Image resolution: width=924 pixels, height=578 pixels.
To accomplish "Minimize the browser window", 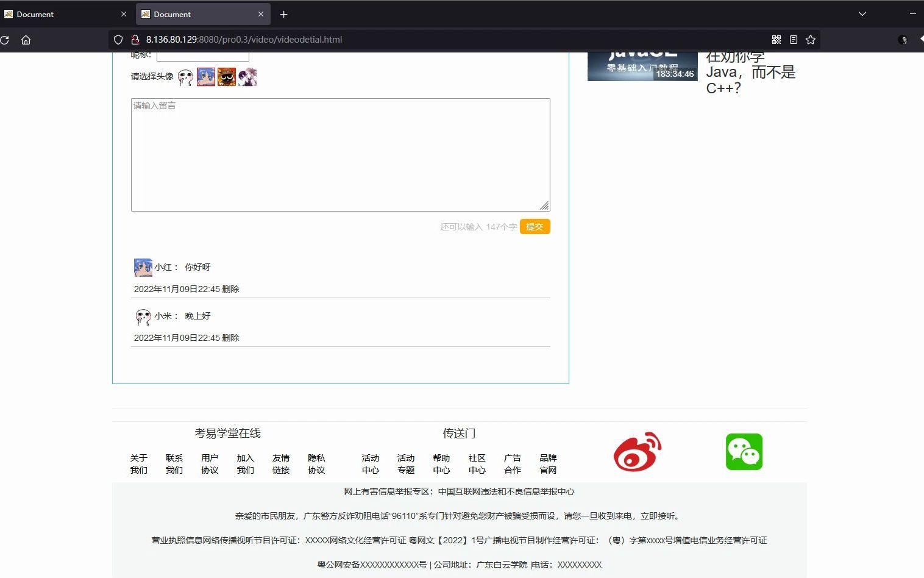I will coord(913,14).
